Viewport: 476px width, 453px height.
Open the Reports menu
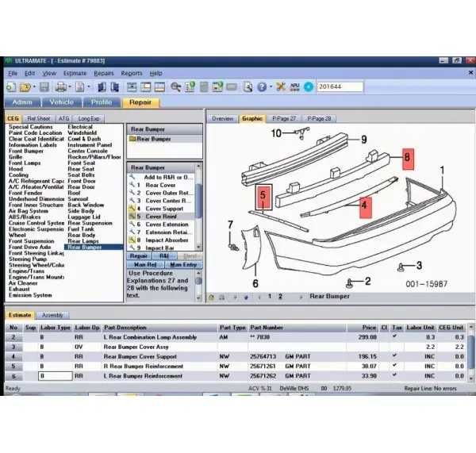pos(132,73)
